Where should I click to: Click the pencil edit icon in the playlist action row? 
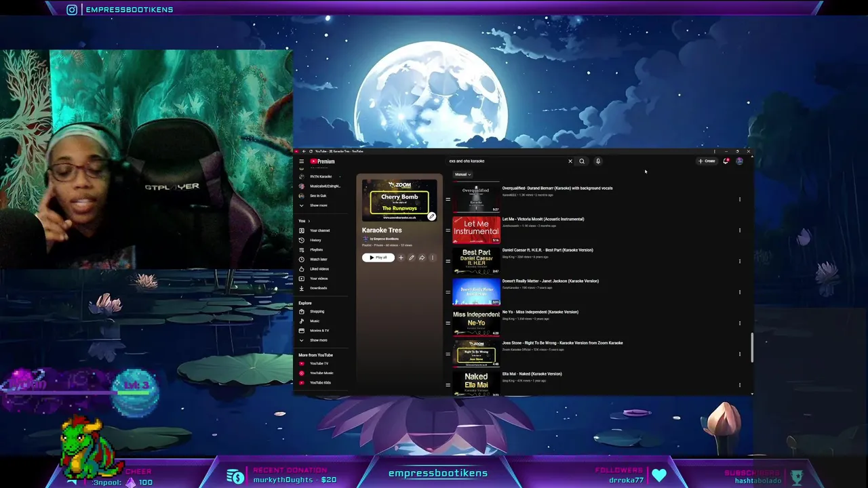411,258
